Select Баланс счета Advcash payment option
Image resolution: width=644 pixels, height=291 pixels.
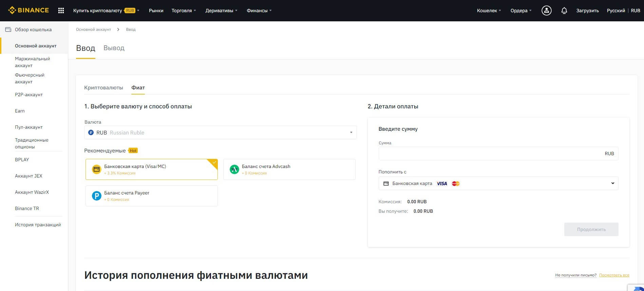(x=289, y=169)
